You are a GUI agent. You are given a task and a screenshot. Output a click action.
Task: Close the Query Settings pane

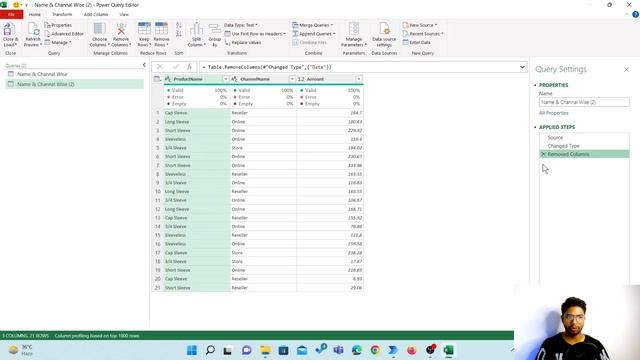click(x=626, y=70)
